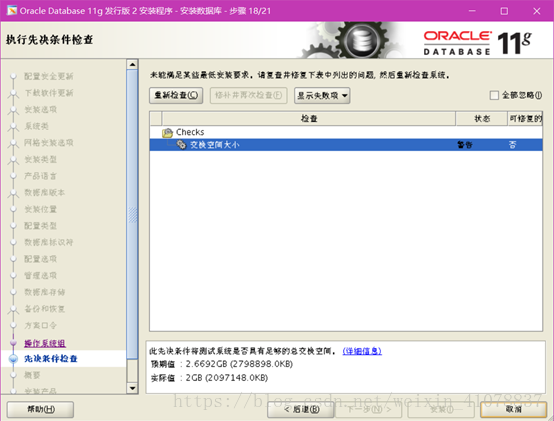554x421 pixels.
Task: Click the 重新检查(C) recheck button
Action: (176, 95)
